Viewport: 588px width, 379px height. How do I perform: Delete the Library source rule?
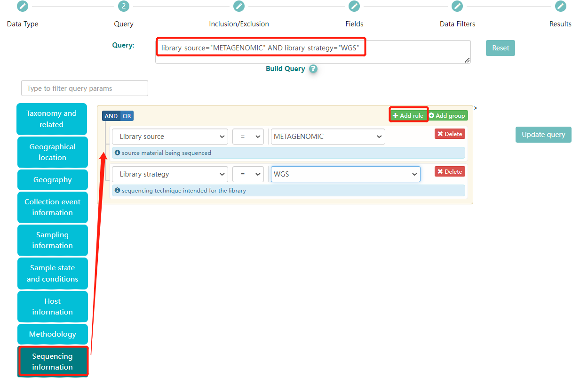click(x=450, y=134)
